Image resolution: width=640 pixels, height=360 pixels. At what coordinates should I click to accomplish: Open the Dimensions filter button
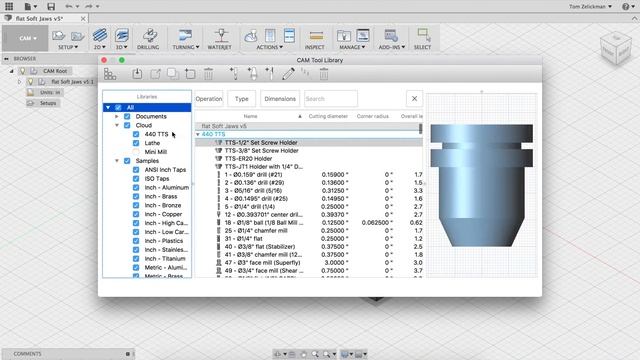(280, 99)
